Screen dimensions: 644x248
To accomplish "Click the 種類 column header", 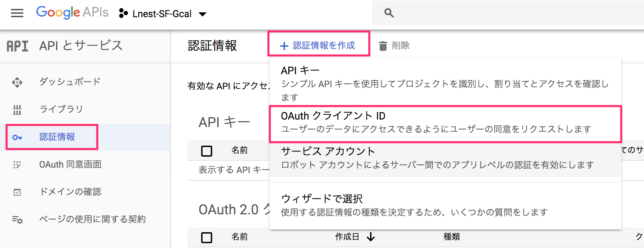I will [x=452, y=237].
